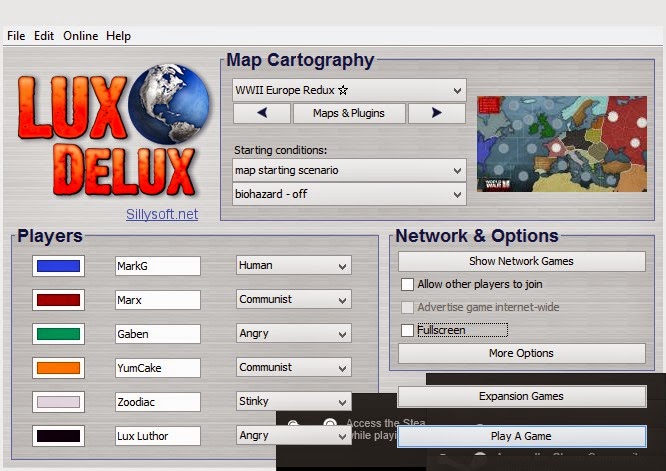Open the Edit menu
The width and height of the screenshot is (666, 471).
click(x=44, y=36)
